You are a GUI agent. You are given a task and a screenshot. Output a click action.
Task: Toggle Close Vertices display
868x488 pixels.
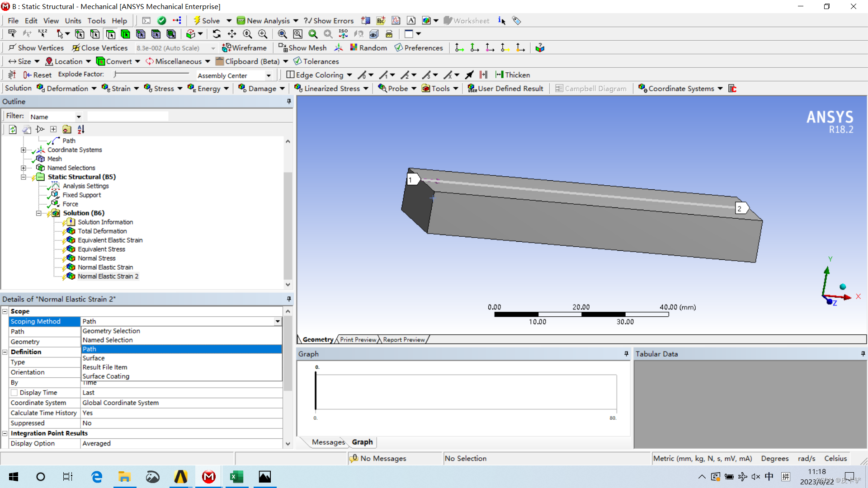point(99,47)
